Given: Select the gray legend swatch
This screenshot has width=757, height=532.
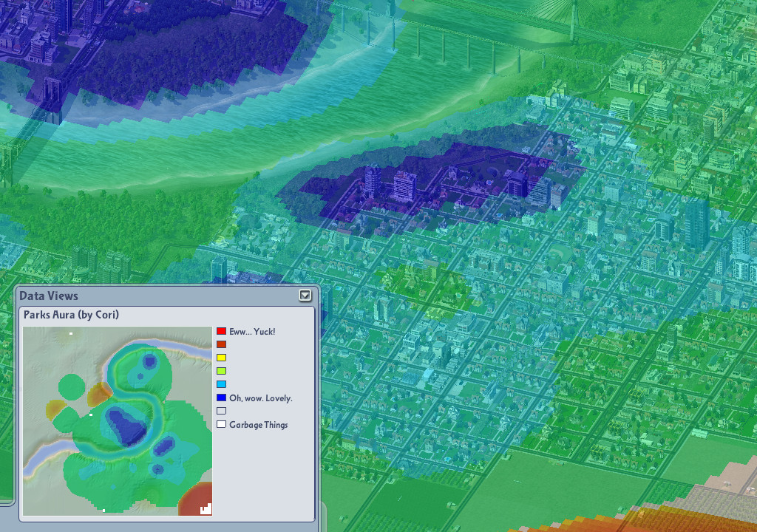Looking at the screenshot, I should [x=221, y=411].
